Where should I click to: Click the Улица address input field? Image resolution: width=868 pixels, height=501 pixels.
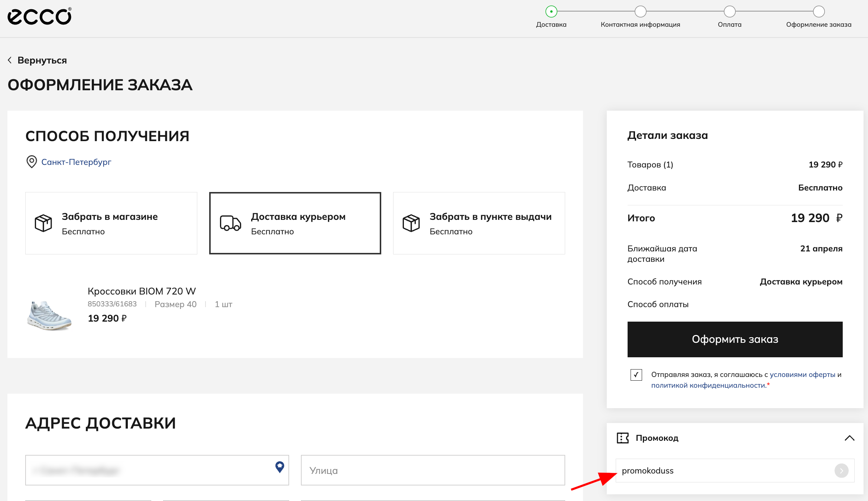pos(433,470)
